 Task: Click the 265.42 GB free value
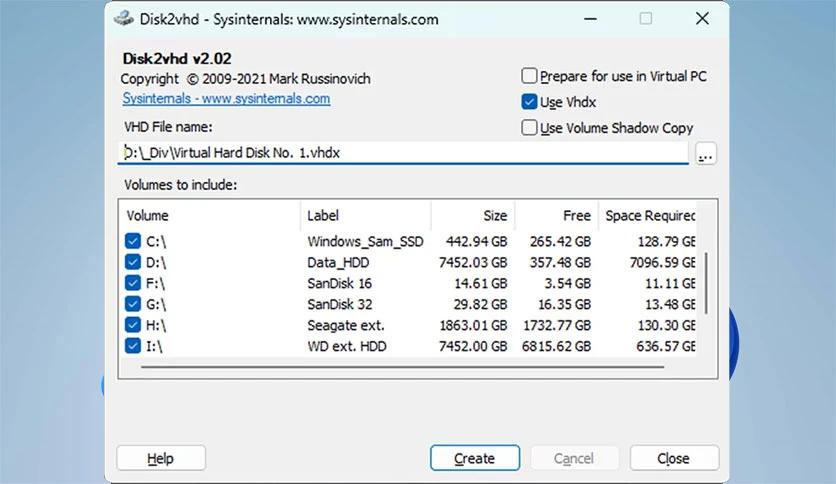tap(560, 241)
